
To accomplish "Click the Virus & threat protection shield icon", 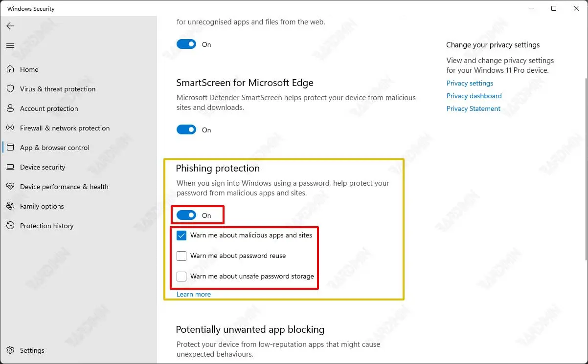I will pos(10,89).
